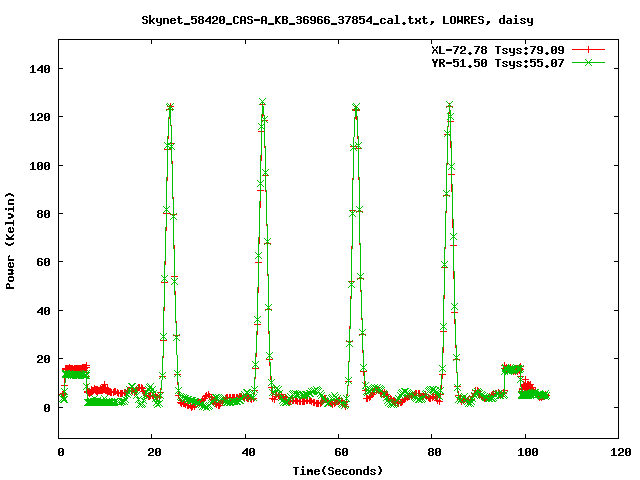Click y-axis tick label 100

pyautogui.click(x=40, y=166)
